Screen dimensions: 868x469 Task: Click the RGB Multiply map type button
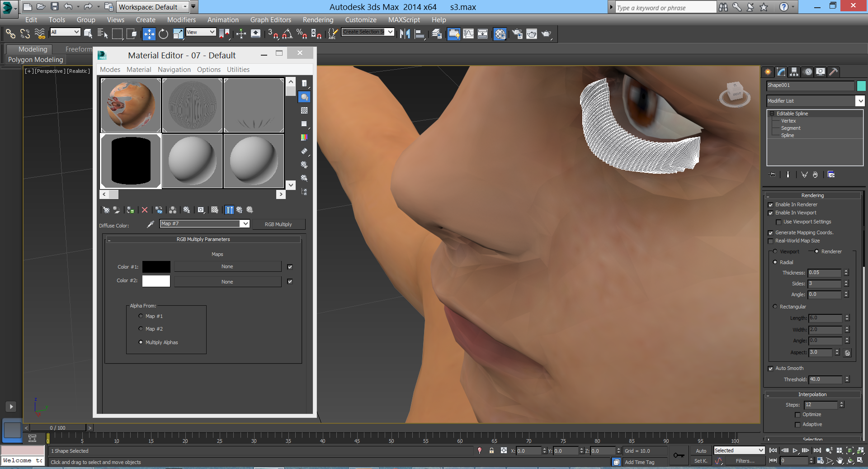coord(278,224)
